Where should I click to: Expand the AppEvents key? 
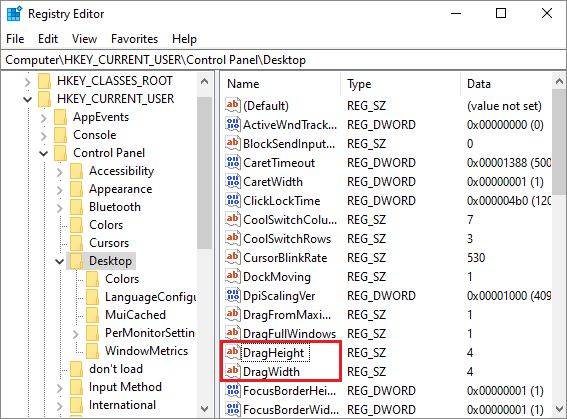pyautogui.click(x=43, y=118)
